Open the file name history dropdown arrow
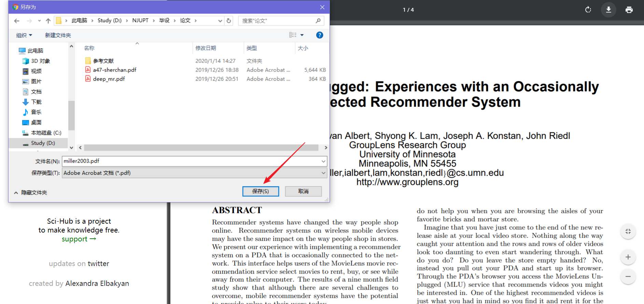 pos(323,161)
